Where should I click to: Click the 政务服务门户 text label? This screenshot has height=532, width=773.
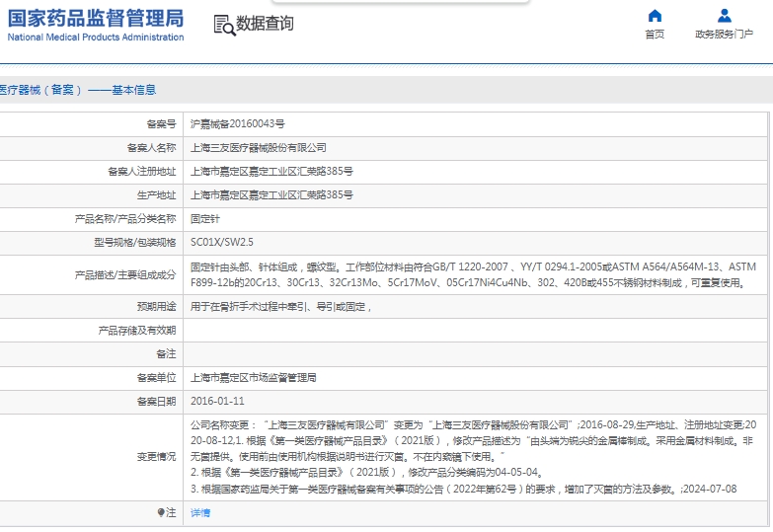[725, 34]
